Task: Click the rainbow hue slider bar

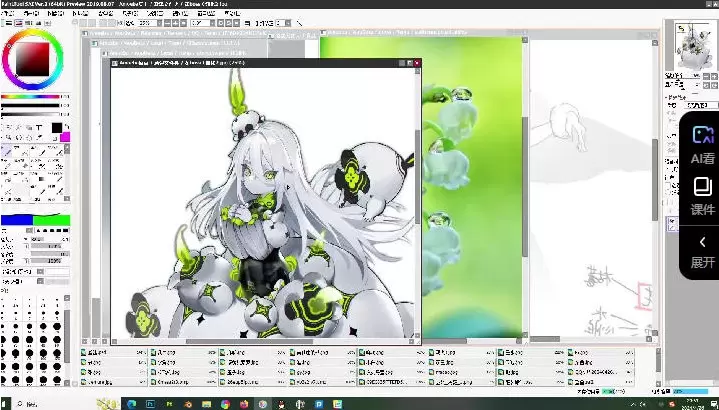Action: click(31, 97)
